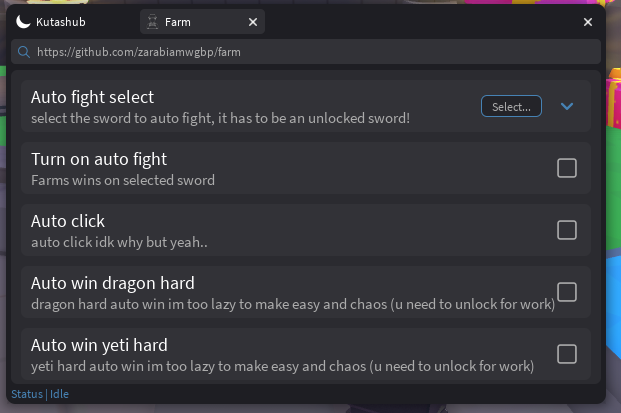The image size is (621, 413).
Task: Close the Farm tab with its X
Action: pos(253,22)
